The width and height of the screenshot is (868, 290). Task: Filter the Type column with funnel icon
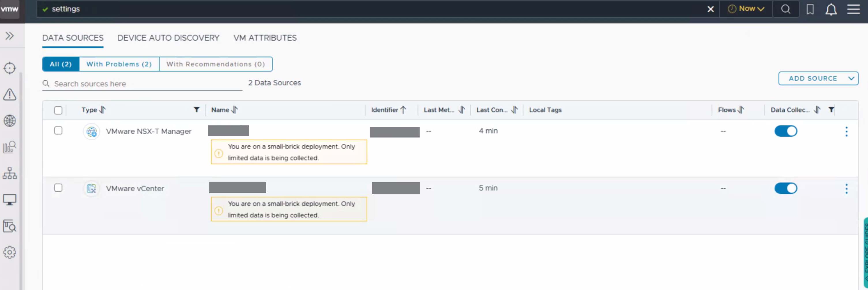(196, 110)
